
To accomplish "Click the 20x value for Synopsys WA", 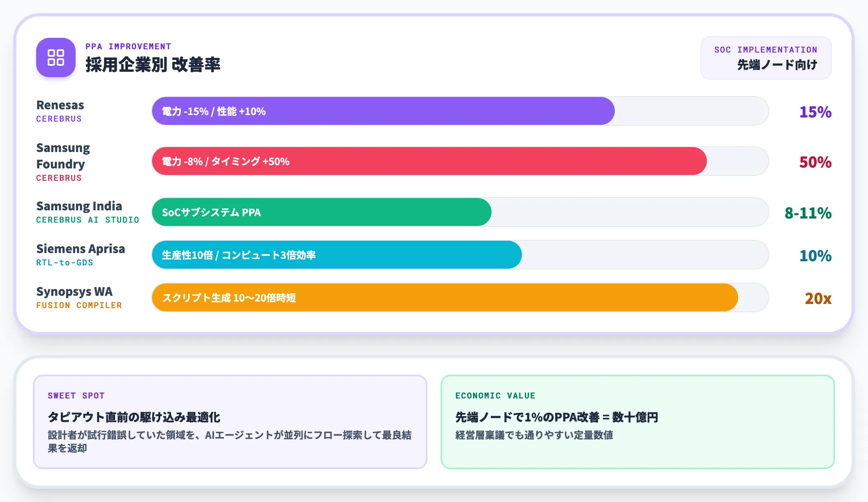I will (818, 298).
